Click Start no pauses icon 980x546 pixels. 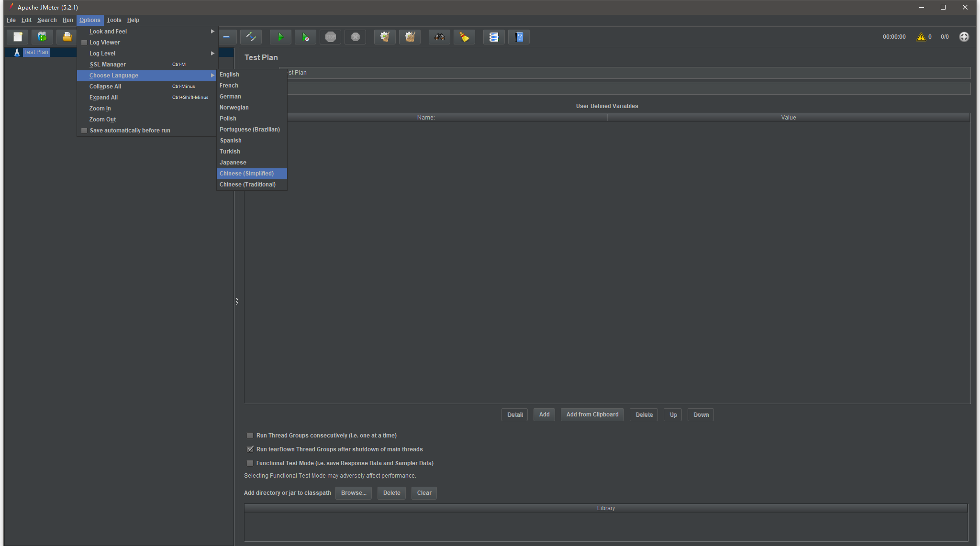[x=305, y=37]
